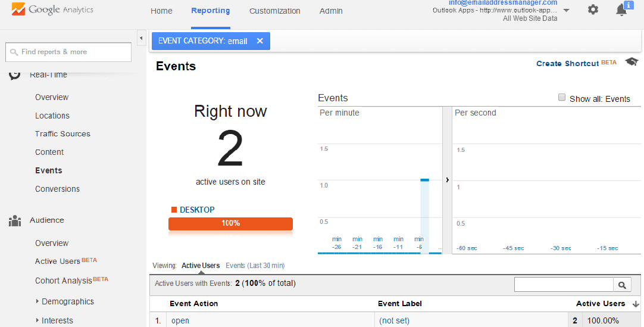
Task: Click the notifications bell icon
Action: point(621,10)
